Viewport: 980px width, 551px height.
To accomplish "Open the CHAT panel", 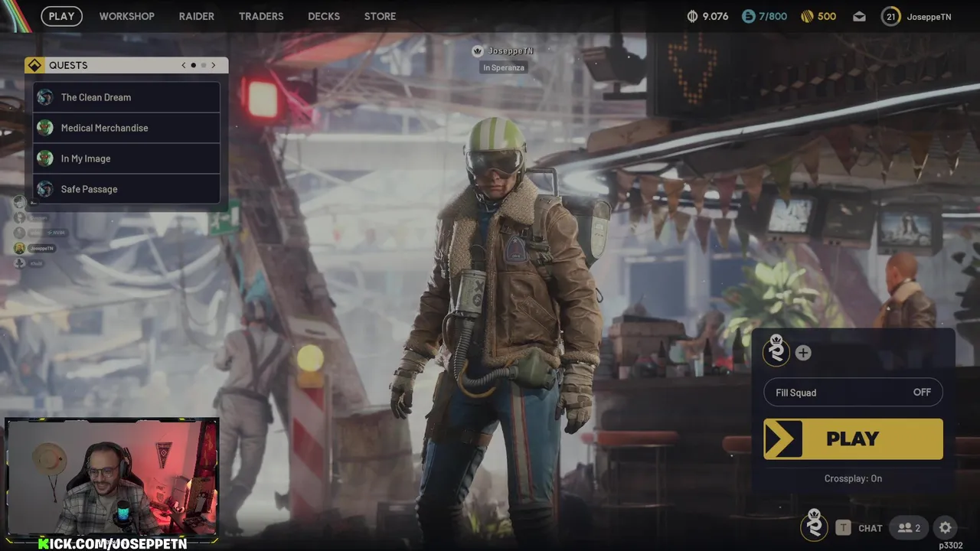I will click(x=871, y=528).
